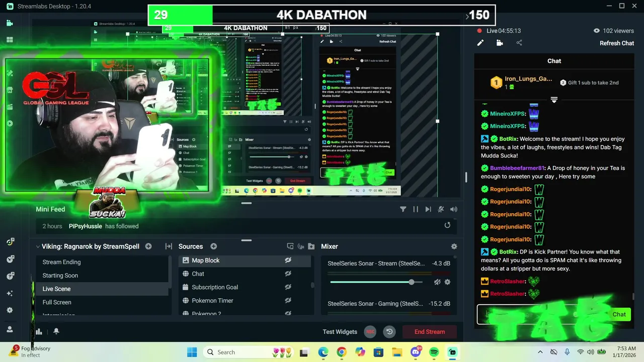
Task: Click the Test Widgets button
Action: click(340, 331)
